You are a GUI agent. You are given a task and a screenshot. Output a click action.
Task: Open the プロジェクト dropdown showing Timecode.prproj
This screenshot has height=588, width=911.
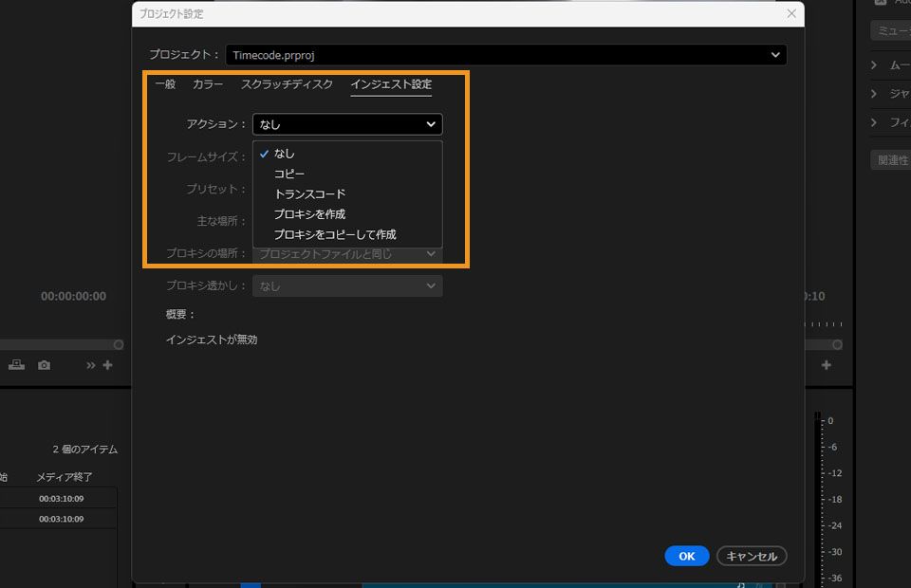[508, 54]
